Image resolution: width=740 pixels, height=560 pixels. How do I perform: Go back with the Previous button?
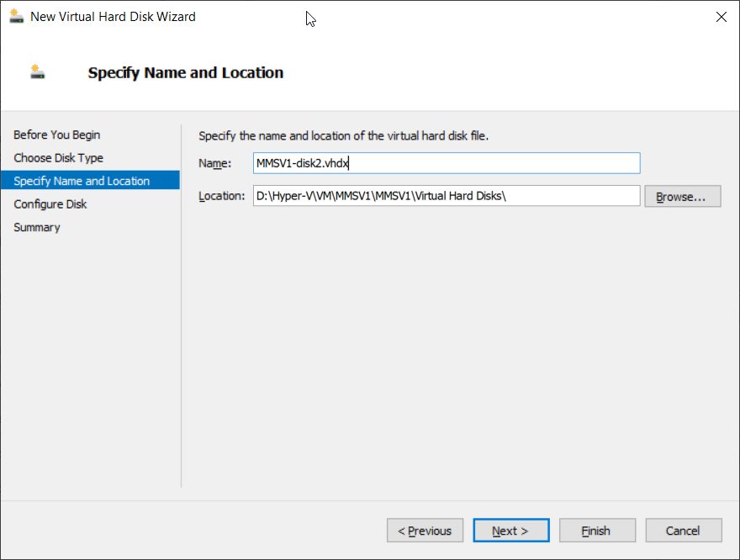point(425,531)
